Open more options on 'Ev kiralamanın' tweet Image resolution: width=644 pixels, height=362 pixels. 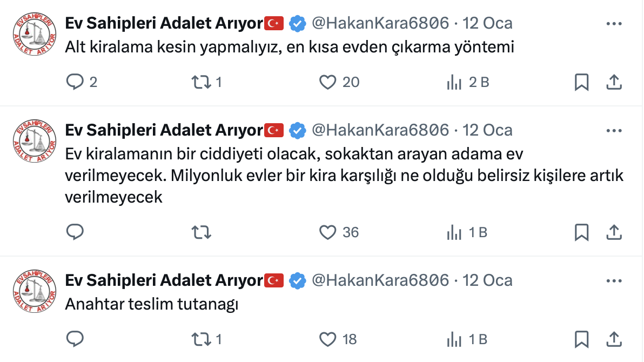coord(614,131)
